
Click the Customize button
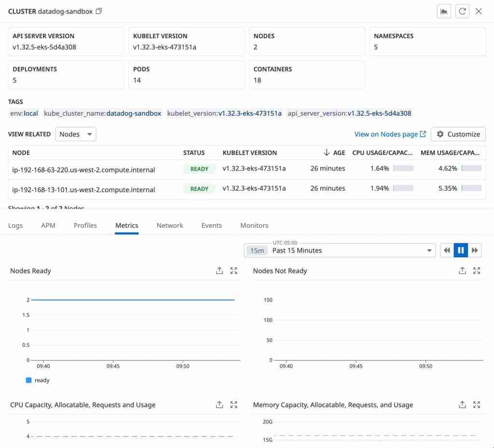coord(458,134)
